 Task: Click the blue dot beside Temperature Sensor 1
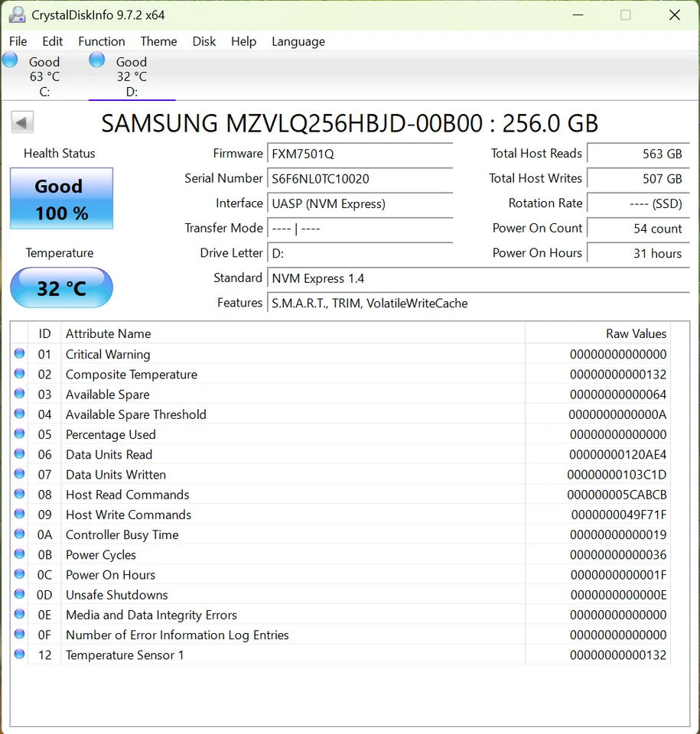point(19,655)
